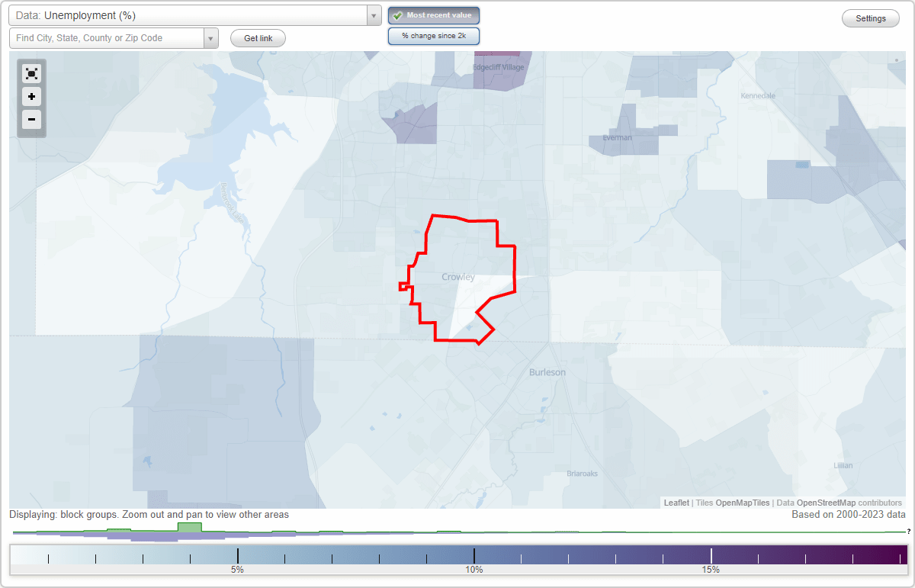Click the green checkmark on Most recent value
Viewport: 915px width, 588px height.
click(x=397, y=15)
